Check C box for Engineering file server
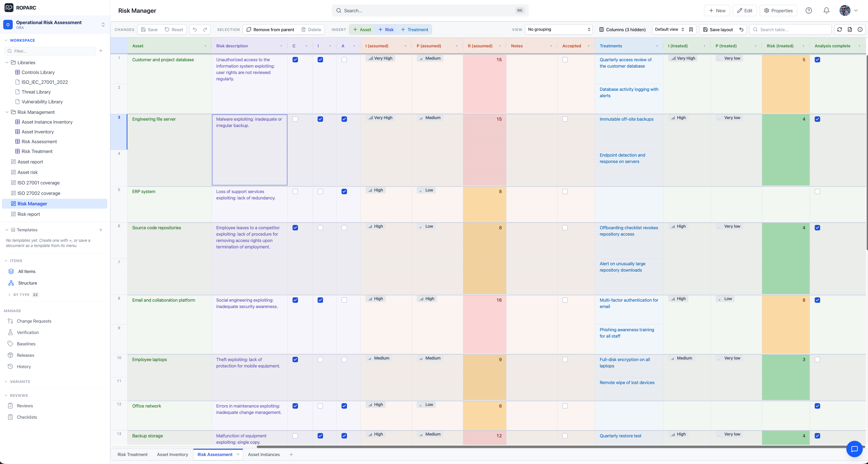The height and width of the screenshot is (464, 868). click(295, 119)
